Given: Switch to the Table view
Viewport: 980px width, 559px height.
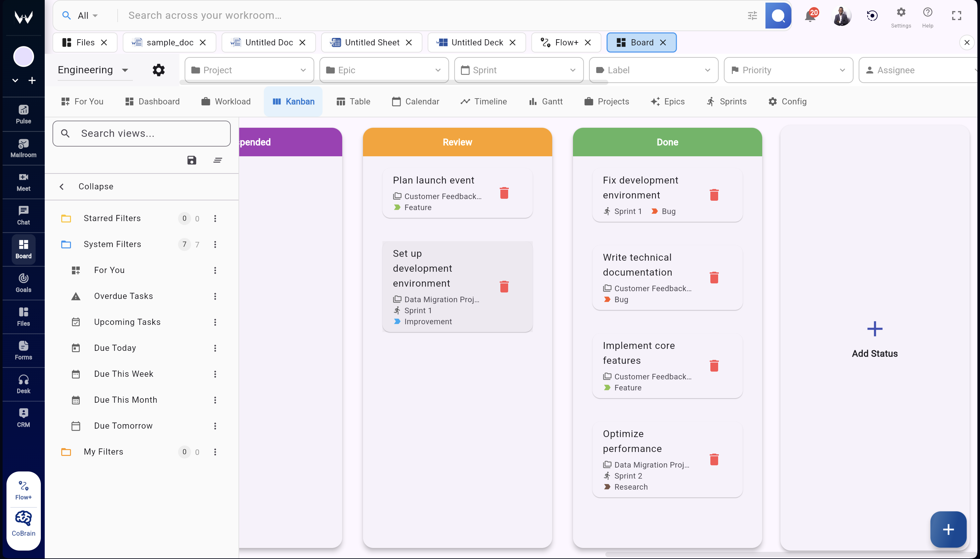Looking at the screenshot, I should coord(353,101).
